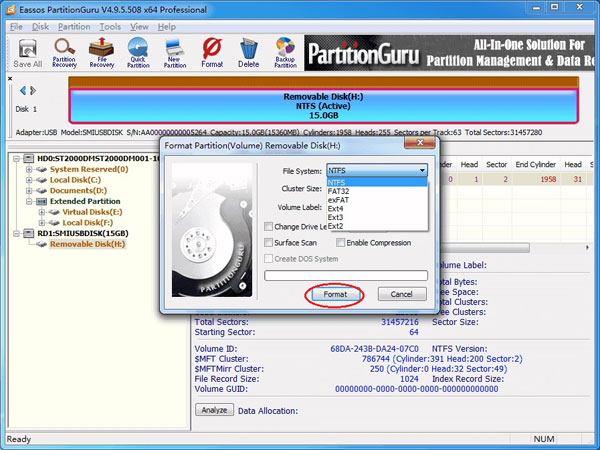Click the Total Sectors value 31457216
This screenshot has height=450, width=600.
coord(399,322)
